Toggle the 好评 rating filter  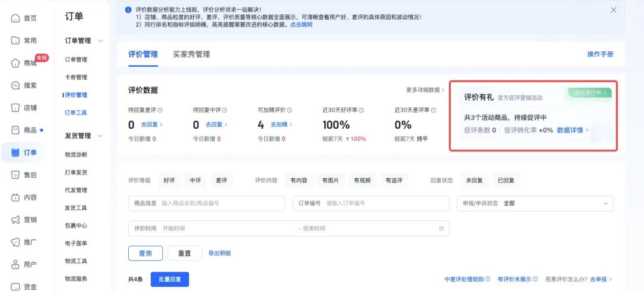[x=169, y=180]
